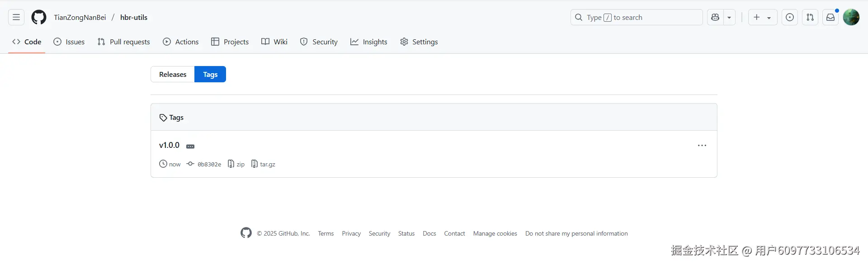The image size is (868, 265).
Task: Open footer Docs link
Action: (429, 233)
